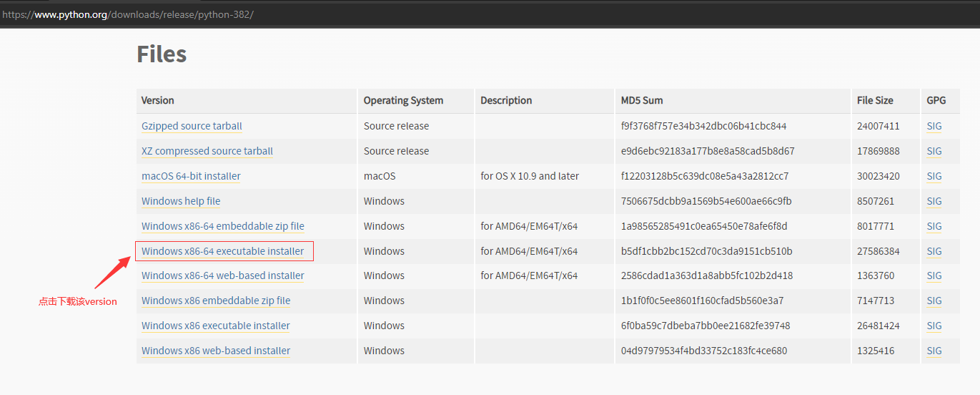Open SIG for Gzipped source tarball
The image size is (980, 395).
click(934, 126)
